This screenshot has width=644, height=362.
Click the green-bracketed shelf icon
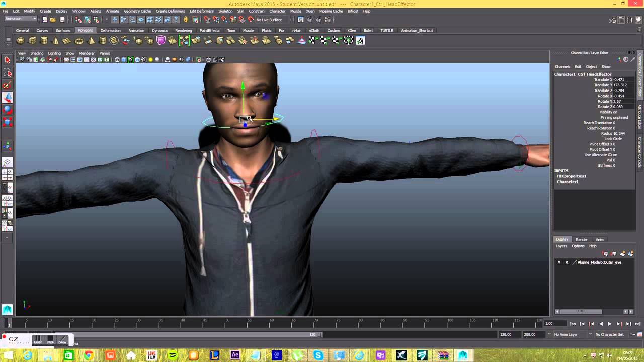tap(184, 41)
